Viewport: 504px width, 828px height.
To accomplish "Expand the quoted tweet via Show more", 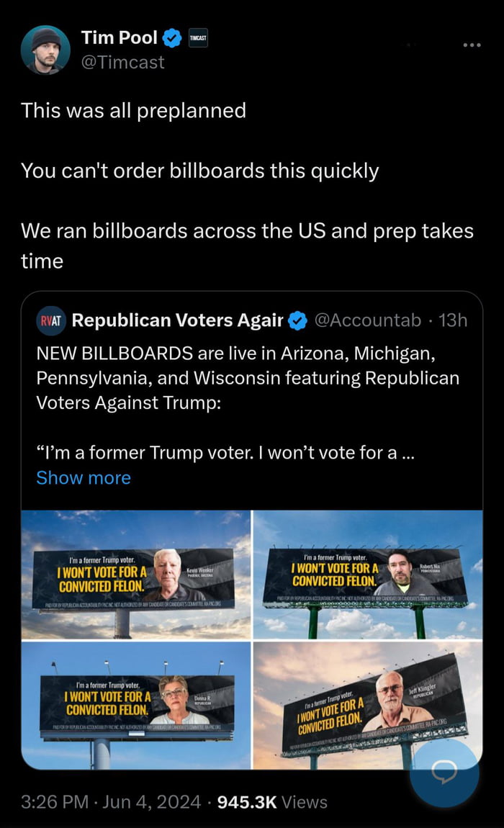I will (x=83, y=477).
